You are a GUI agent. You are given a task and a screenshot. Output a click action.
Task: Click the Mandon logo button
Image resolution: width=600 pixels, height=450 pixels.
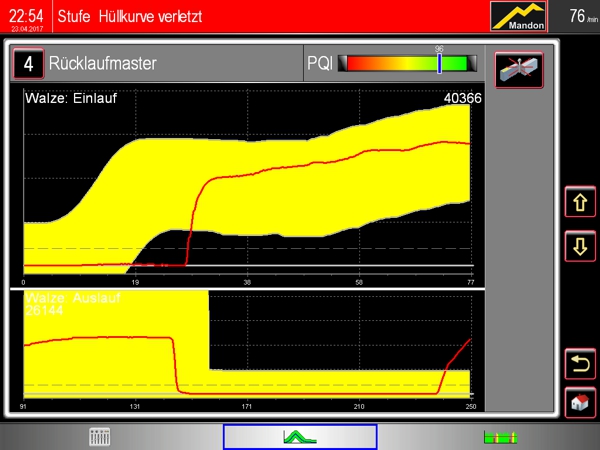(x=519, y=17)
